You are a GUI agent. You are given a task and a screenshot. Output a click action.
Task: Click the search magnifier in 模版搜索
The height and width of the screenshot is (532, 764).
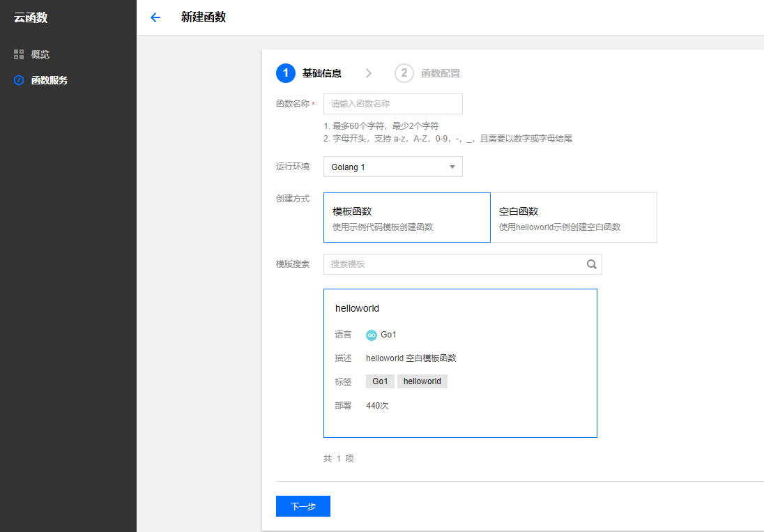pos(591,264)
